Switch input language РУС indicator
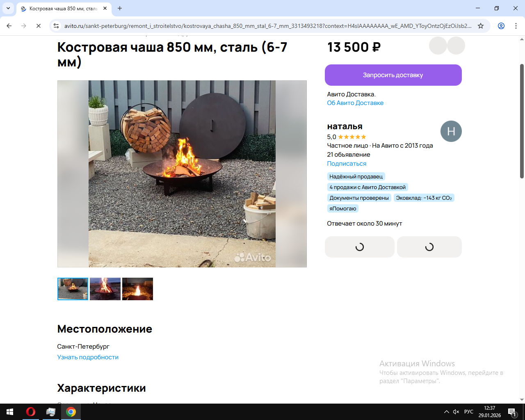Screen dimensions: 525x420 pyautogui.click(x=469, y=412)
